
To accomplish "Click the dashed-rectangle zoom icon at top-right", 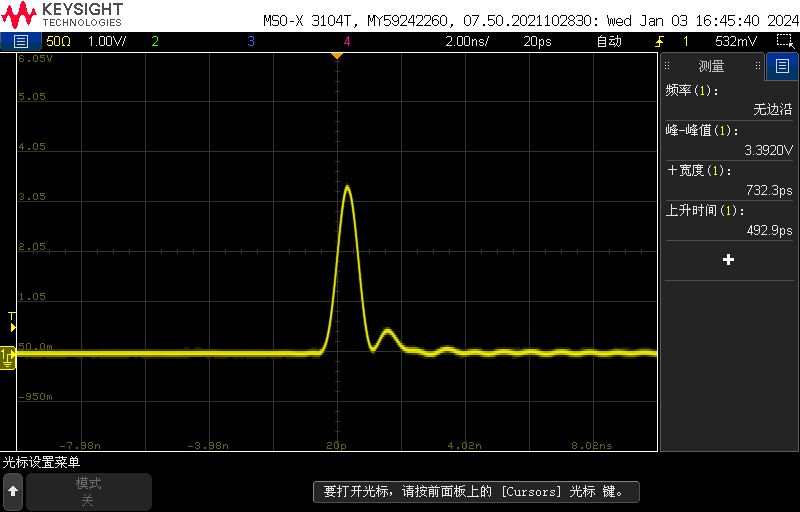I will click(x=784, y=41).
